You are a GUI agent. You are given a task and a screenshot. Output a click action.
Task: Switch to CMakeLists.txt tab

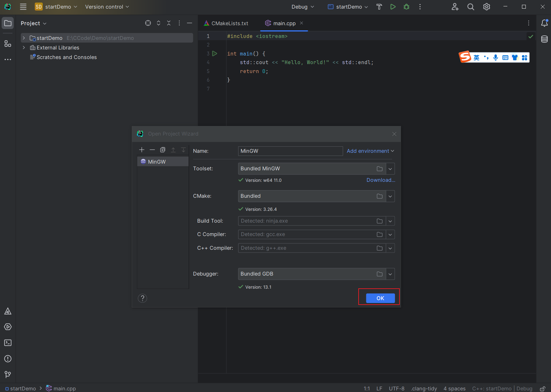click(x=226, y=23)
